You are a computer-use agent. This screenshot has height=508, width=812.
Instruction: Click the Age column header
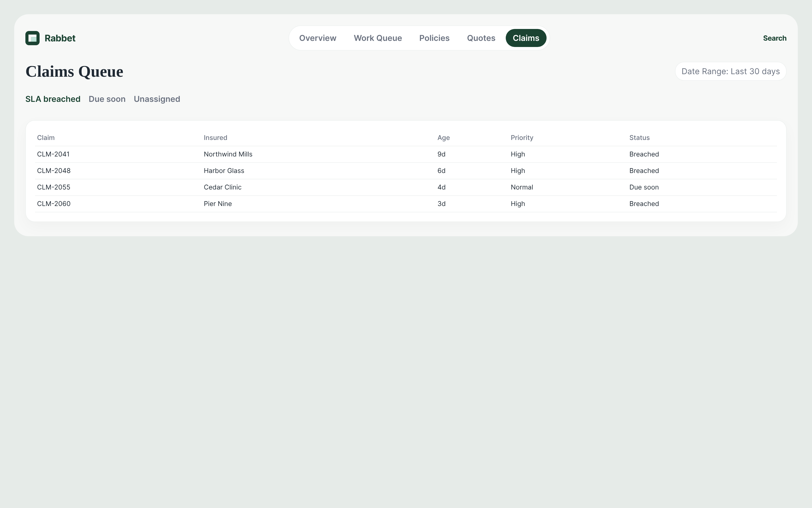[x=444, y=138]
